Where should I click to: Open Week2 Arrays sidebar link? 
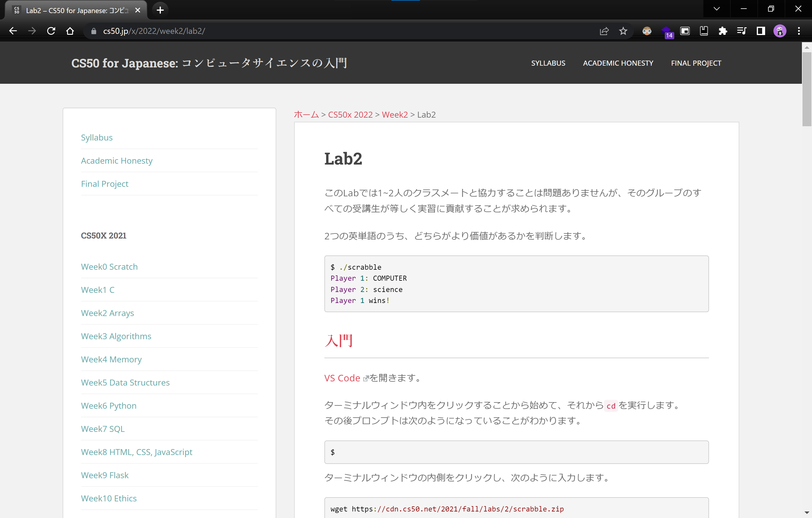(x=107, y=313)
